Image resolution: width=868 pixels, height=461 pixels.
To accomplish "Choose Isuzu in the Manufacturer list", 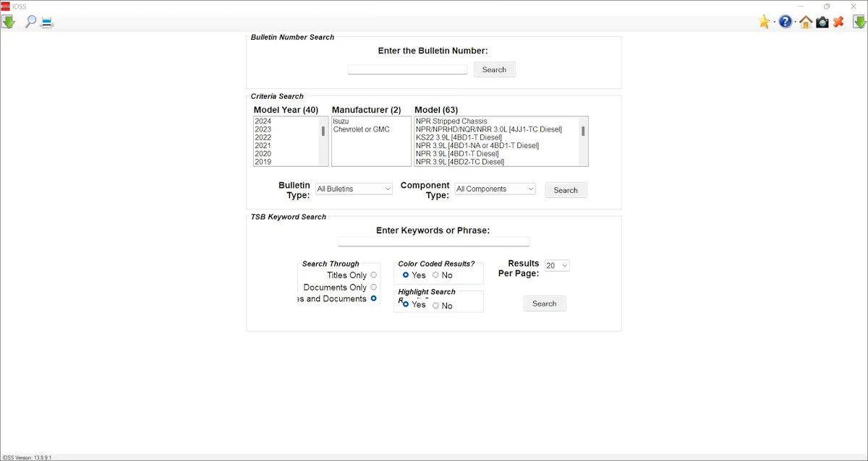I will [x=341, y=121].
